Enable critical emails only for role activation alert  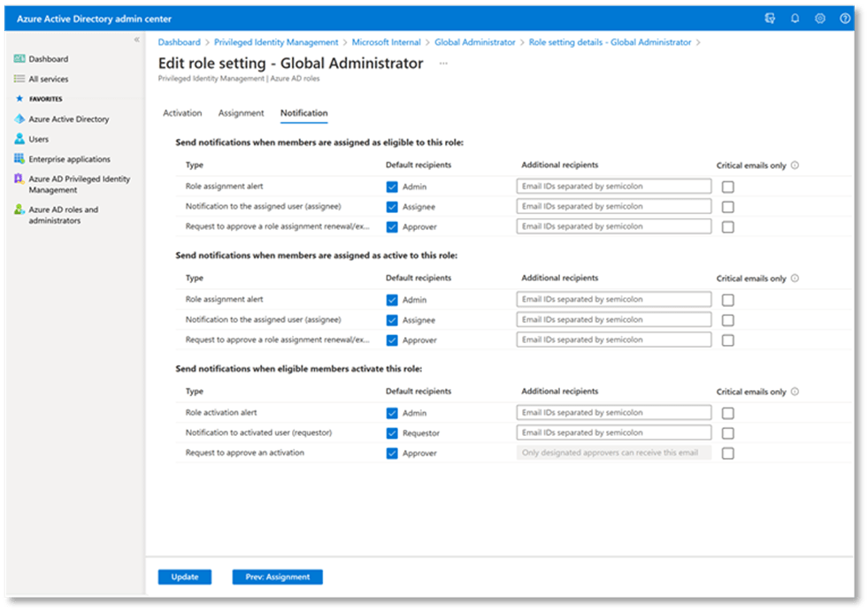click(727, 413)
